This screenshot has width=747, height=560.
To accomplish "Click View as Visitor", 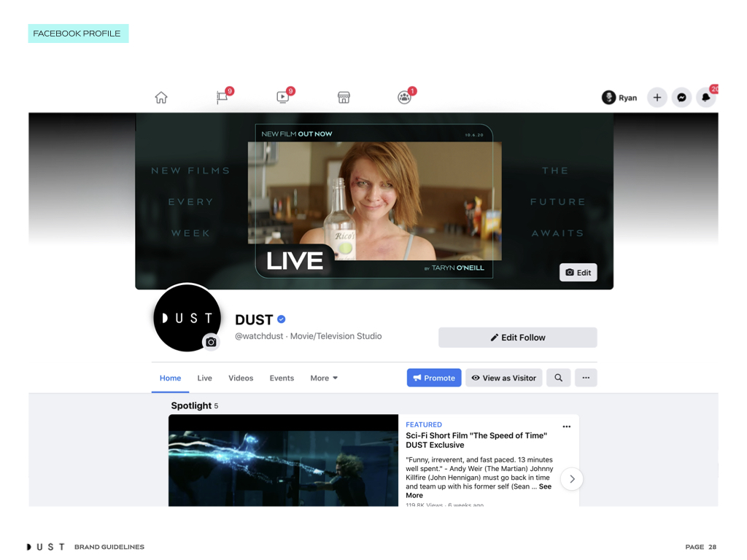I will pos(503,378).
